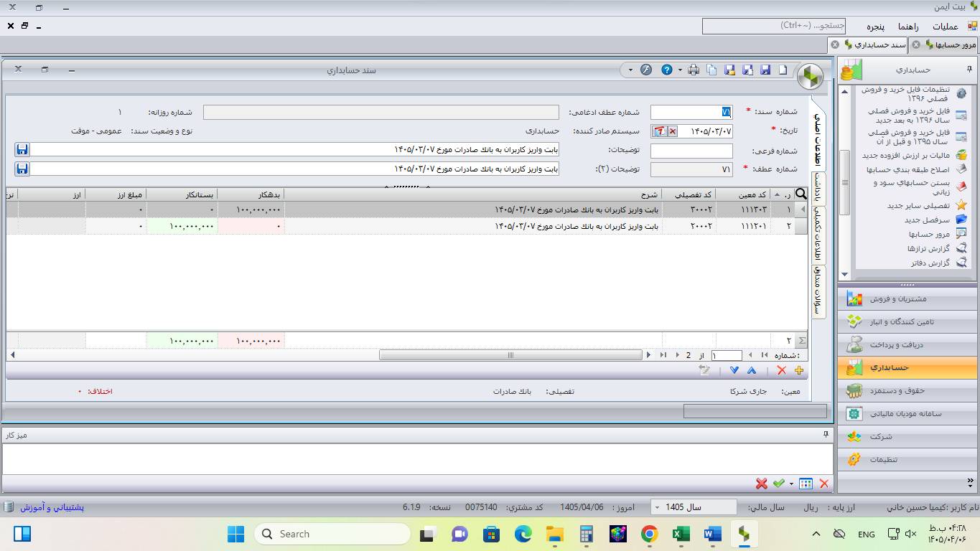Open the سال 1405 fiscal year dropdown
Image resolution: width=980 pixels, height=551 pixels.
694,507
